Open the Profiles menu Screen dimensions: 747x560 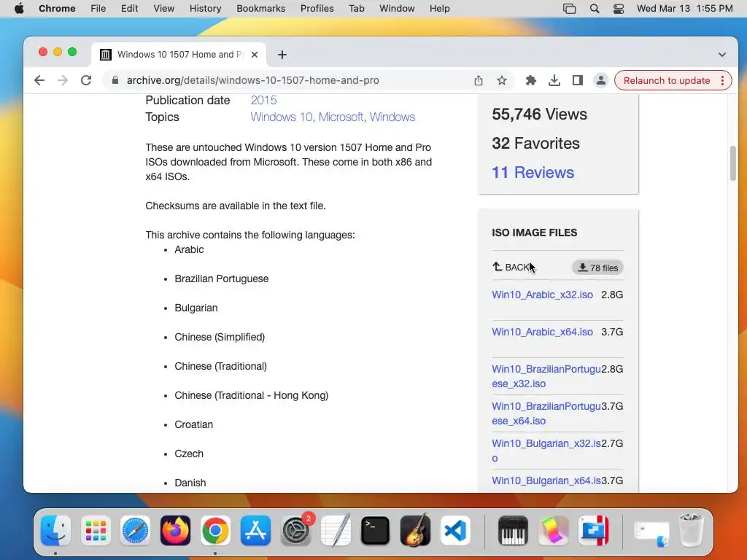tap(317, 9)
